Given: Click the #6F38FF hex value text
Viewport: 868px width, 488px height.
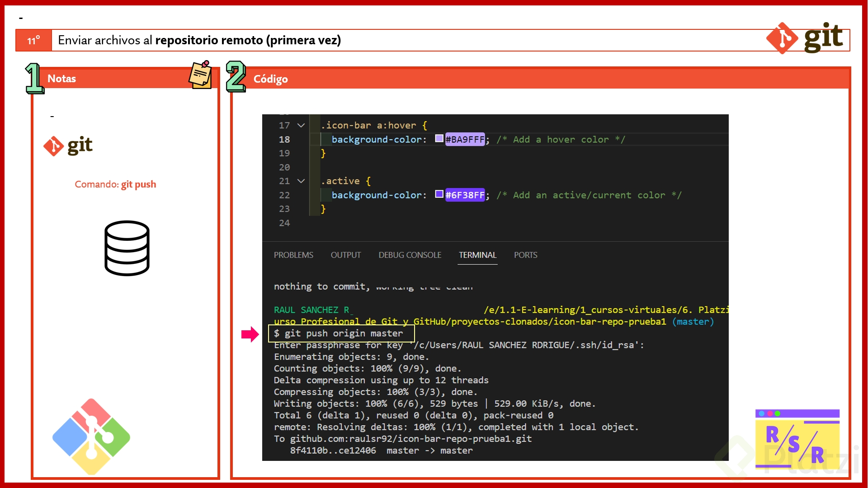Looking at the screenshot, I should coord(465,195).
